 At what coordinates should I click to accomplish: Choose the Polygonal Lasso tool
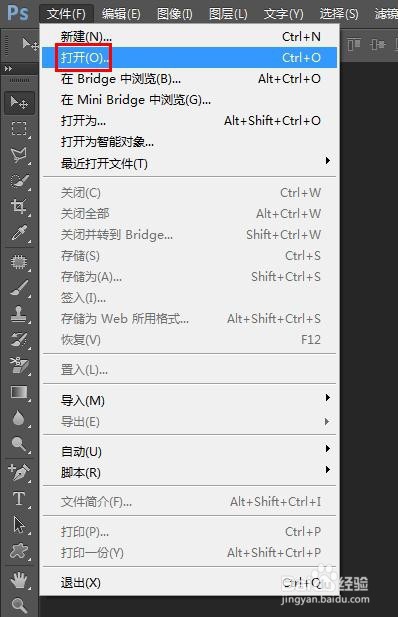click(19, 155)
